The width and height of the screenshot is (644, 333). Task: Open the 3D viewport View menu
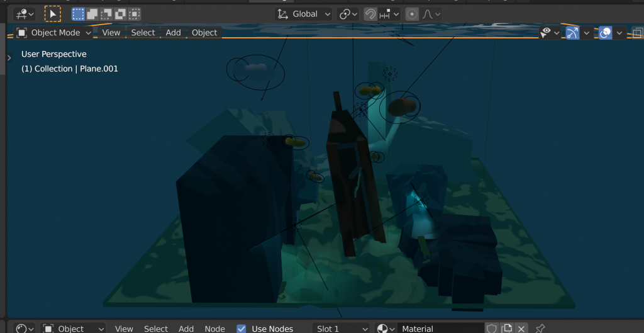pyautogui.click(x=111, y=33)
